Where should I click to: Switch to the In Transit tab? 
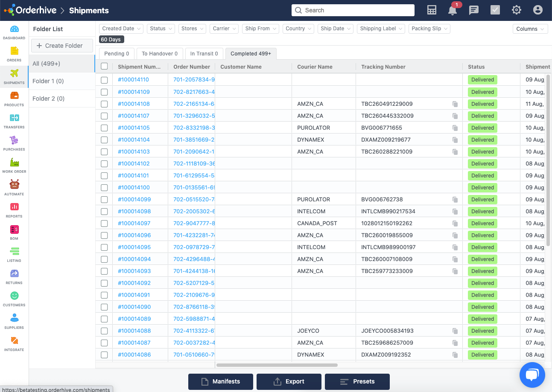pyautogui.click(x=204, y=54)
